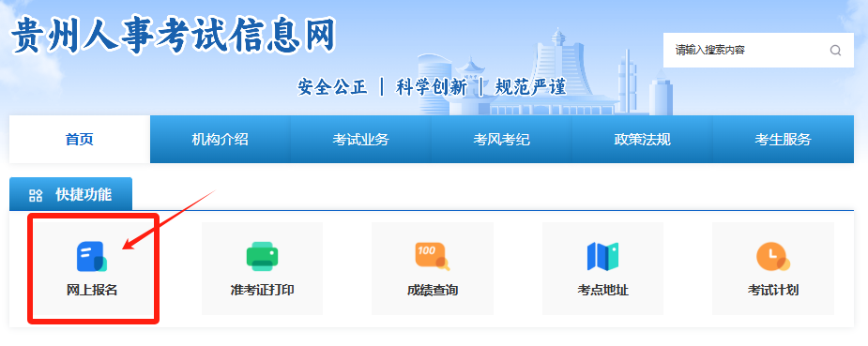Click the orange score icon for 成绩查询

click(433, 257)
